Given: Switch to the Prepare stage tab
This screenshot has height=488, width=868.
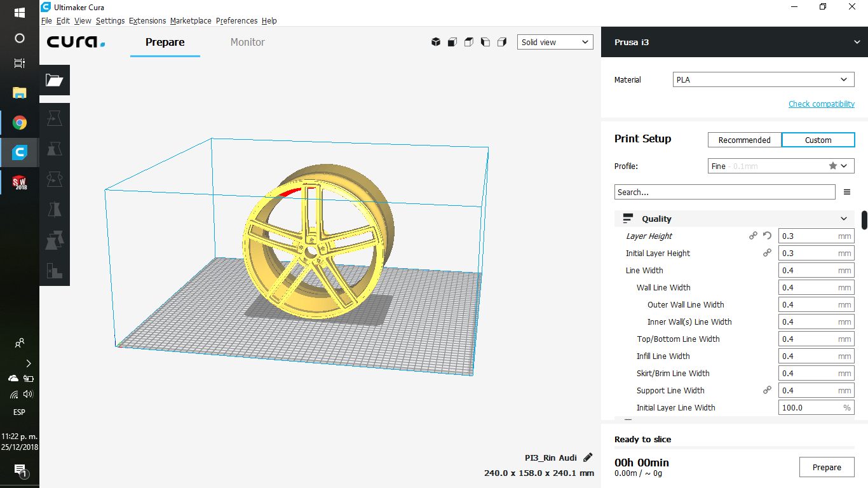Looking at the screenshot, I should click(x=165, y=42).
